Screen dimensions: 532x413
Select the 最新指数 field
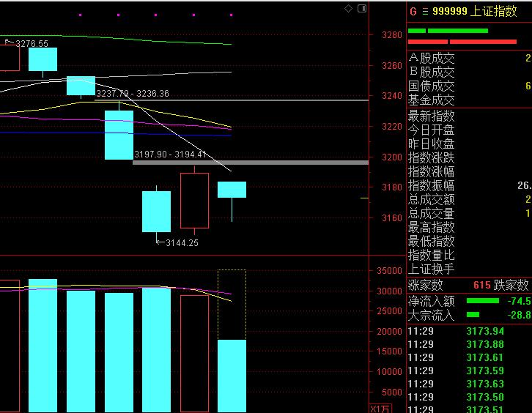[469, 116]
